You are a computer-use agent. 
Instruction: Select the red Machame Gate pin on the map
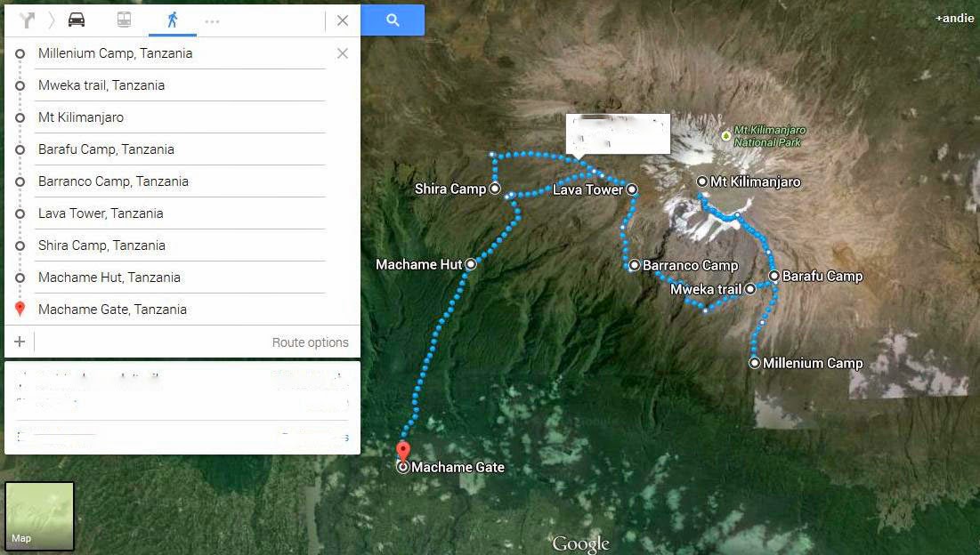(402, 452)
